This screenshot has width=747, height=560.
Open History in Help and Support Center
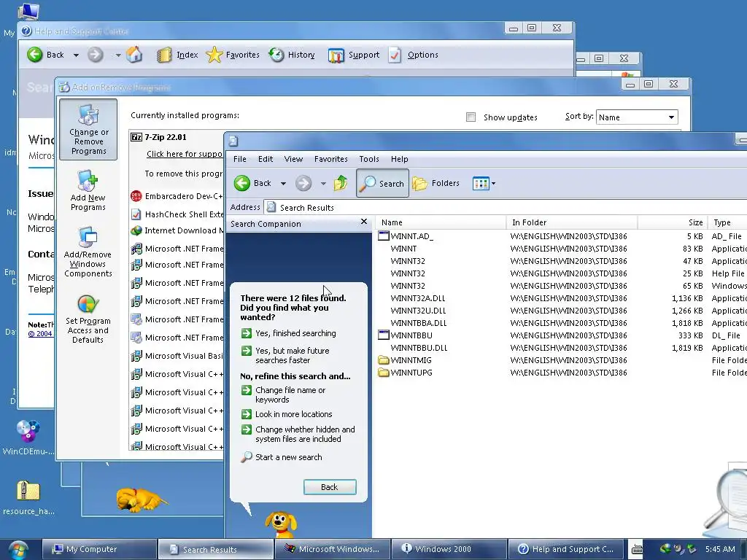pos(292,55)
